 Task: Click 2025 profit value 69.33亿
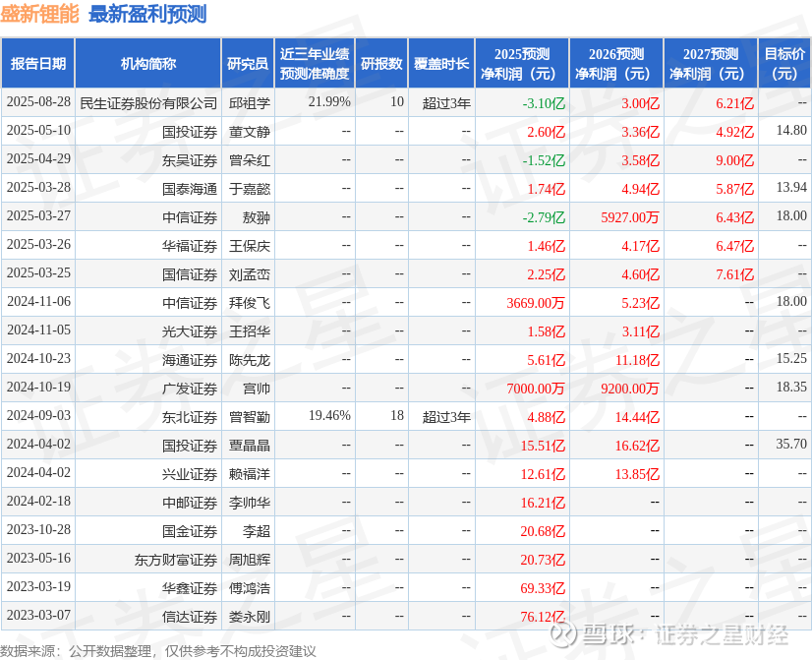point(543,588)
